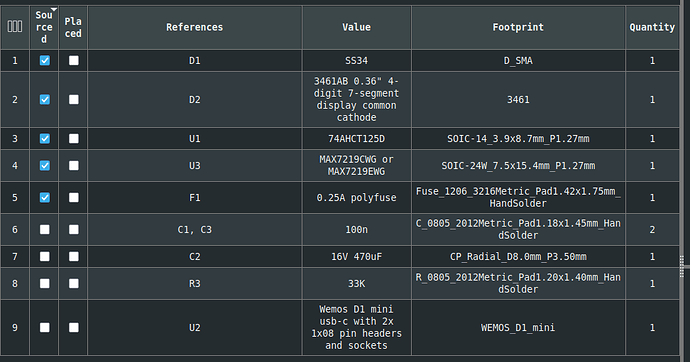Image resolution: width=690 pixels, height=362 pixels.
Task: Click row number 9 header
Action: (15, 328)
